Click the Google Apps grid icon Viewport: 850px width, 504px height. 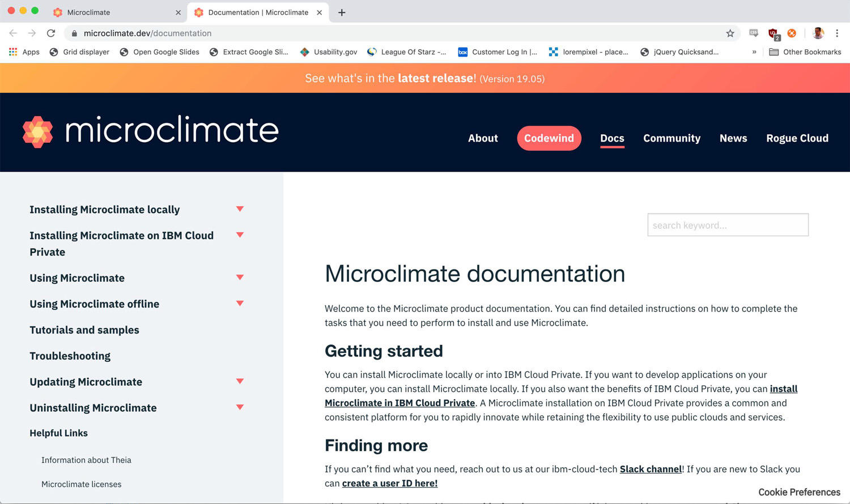[x=12, y=52]
